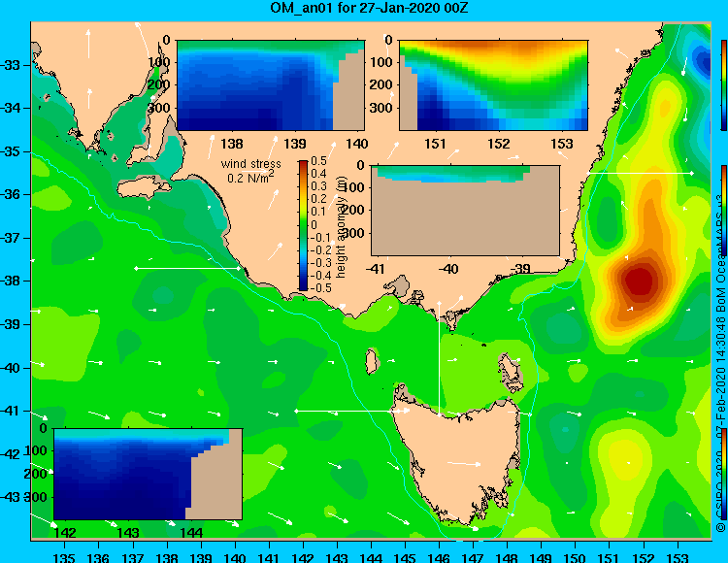Click King Island northwest of Tasmania
Viewport: 728px width, 563px height.
point(371,361)
